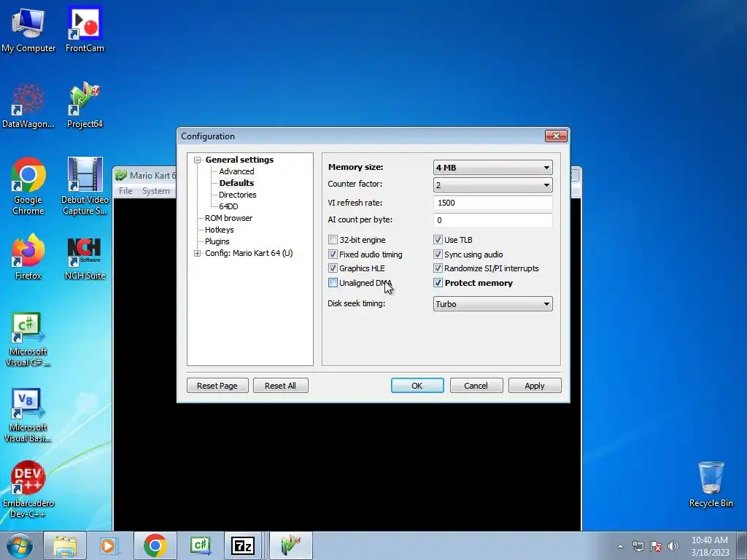Toggle Fixed audio timing checkbox
This screenshot has width=747, height=560.
pyautogui.click(x=333, y=254)
